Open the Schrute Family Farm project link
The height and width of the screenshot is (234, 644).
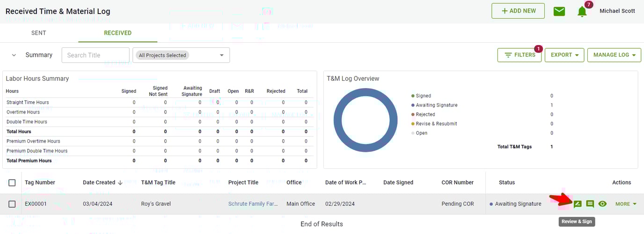pos(253,204)
